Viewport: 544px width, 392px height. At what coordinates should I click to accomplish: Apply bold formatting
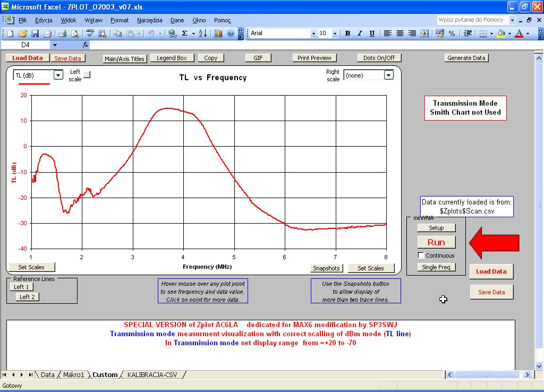click(348, 33)
